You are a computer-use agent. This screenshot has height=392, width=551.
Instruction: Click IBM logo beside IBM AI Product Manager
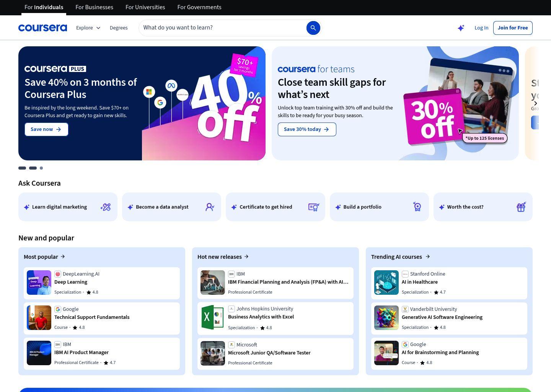click(x=58, y=344)
